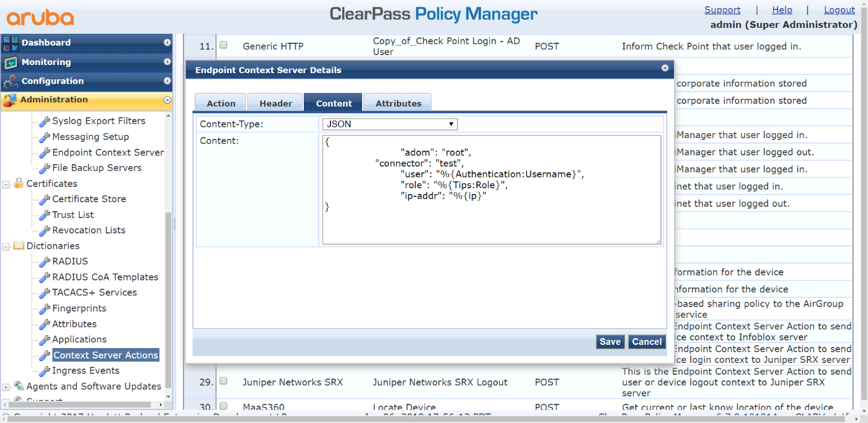The height and width of the screenshot is (423, 868).
Task: Click wrench icon beside RADIUS CoA Templates
Action: (x=45, y=277)
